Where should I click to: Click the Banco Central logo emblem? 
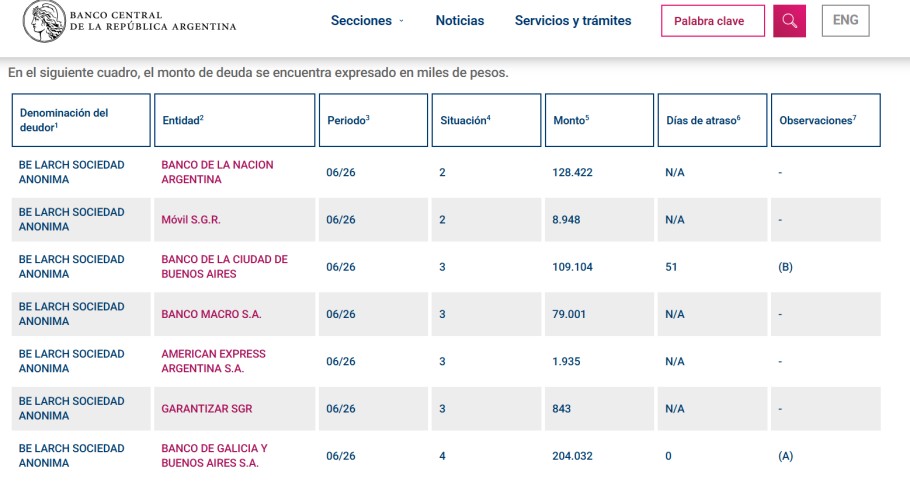[x=44, y=21]
